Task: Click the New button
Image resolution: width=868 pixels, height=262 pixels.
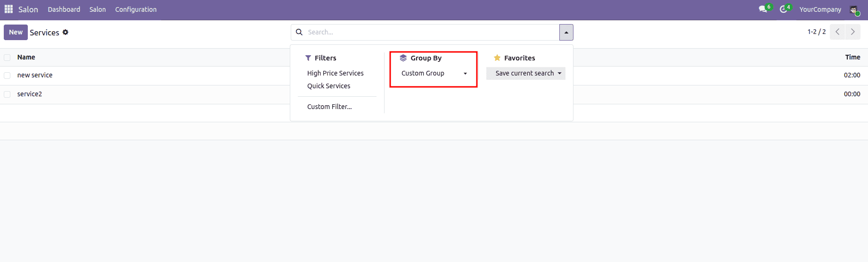Action: pos(16,32)
